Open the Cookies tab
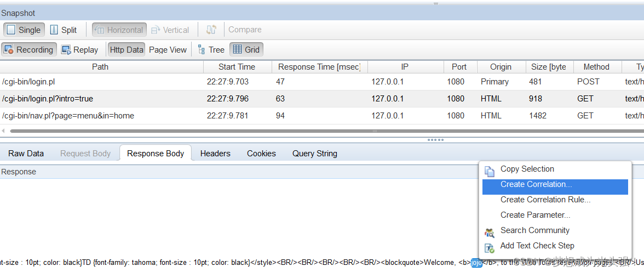This screenshot has height=272, width=644. click(x=261, y=154)
